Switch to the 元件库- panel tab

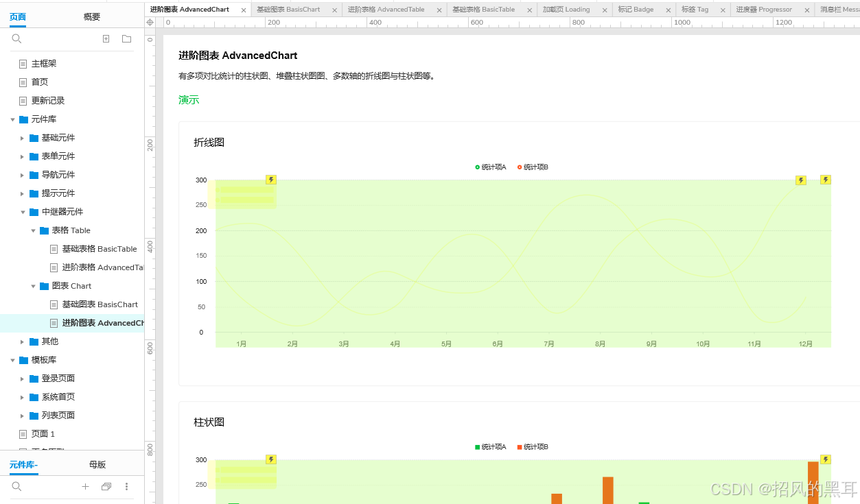[x=23, y=465]
